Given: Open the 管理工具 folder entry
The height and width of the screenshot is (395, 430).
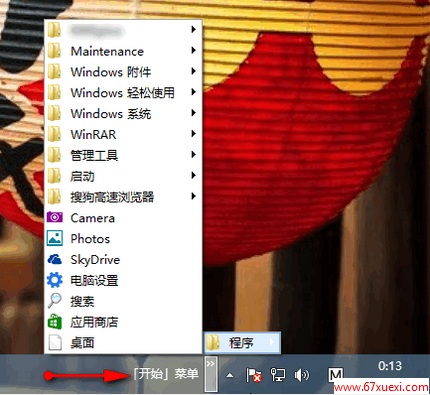Looking at the screenshot, I should click(x=123, y=155).
